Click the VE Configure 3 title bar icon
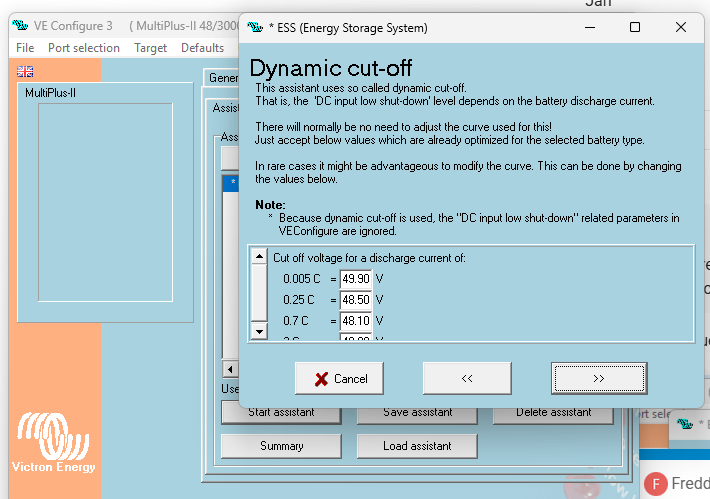The width and height of the screenshot is (710, 499). click(20, 25)
